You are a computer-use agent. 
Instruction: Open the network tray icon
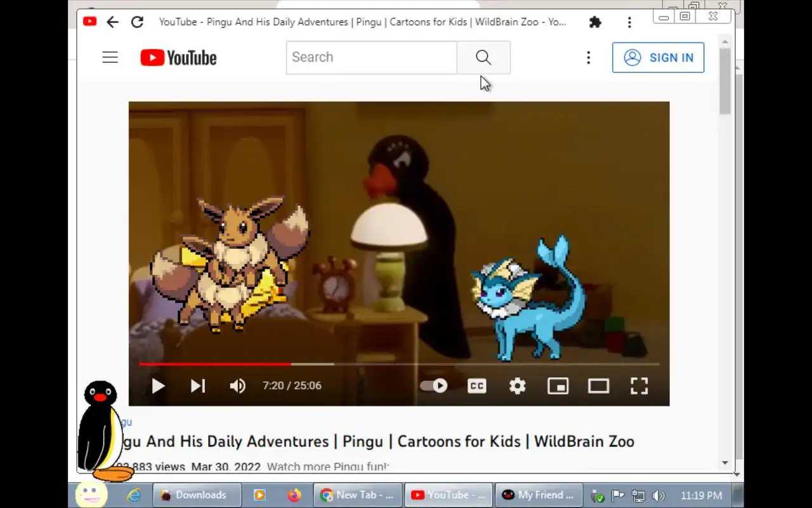(638, 496)
